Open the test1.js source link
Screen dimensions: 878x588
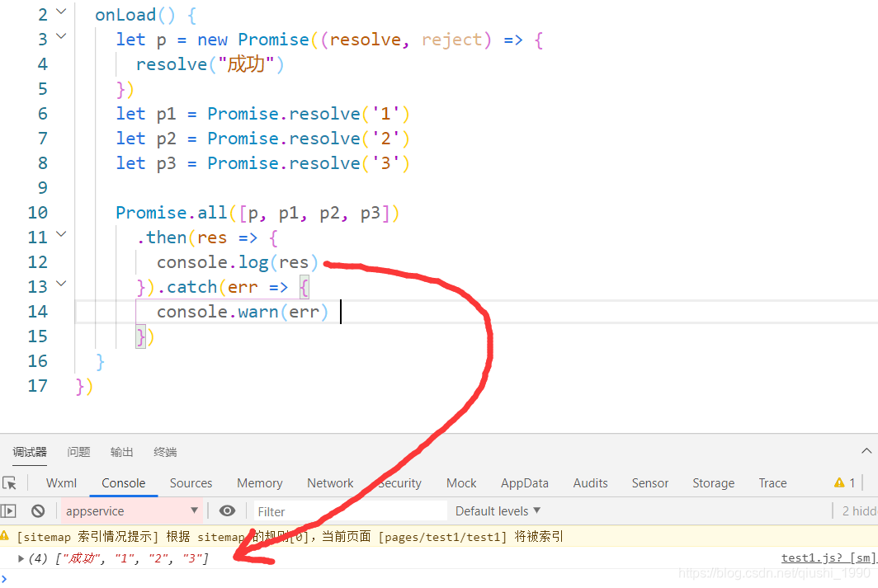pyautogui.click(x=828, y=557)
